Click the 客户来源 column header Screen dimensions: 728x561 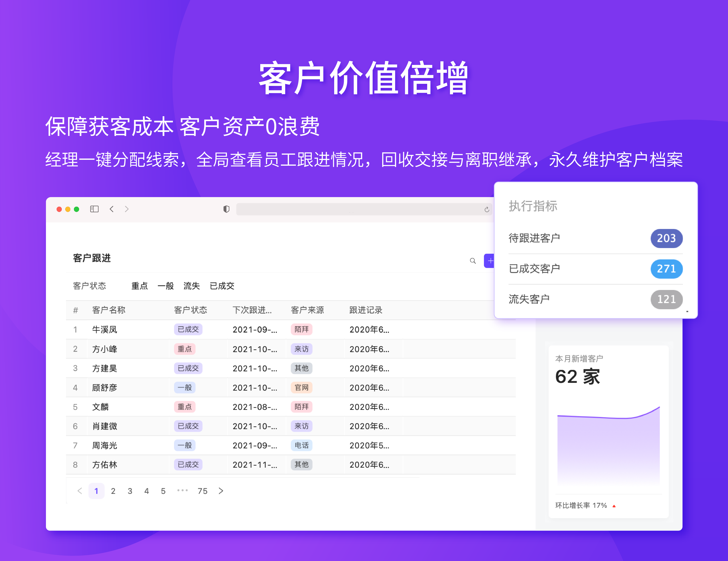click(x=307, y=310)
